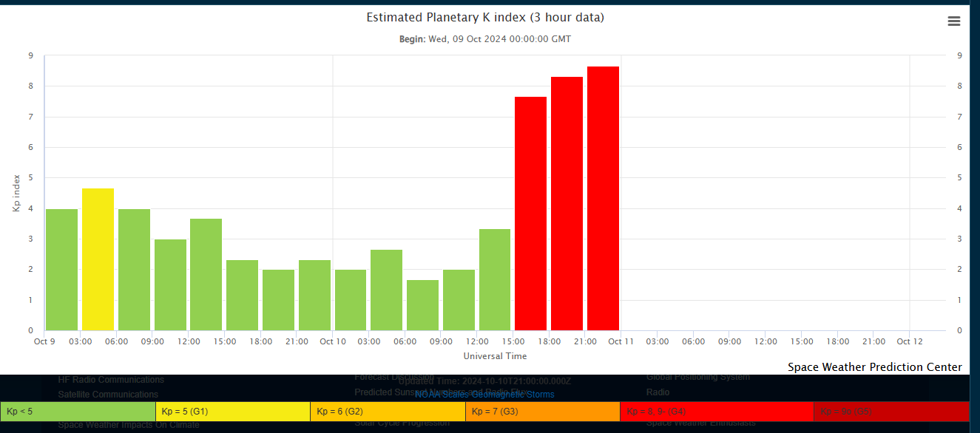980x433 pixels.
Task: Select the Kp = 6 (G2) legend box
Action: point(388,412)
